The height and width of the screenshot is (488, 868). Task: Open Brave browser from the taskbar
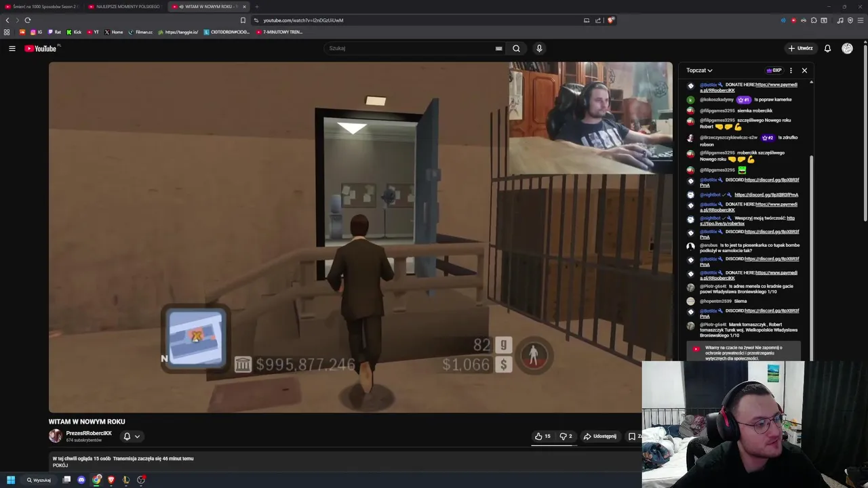(111, 480)
